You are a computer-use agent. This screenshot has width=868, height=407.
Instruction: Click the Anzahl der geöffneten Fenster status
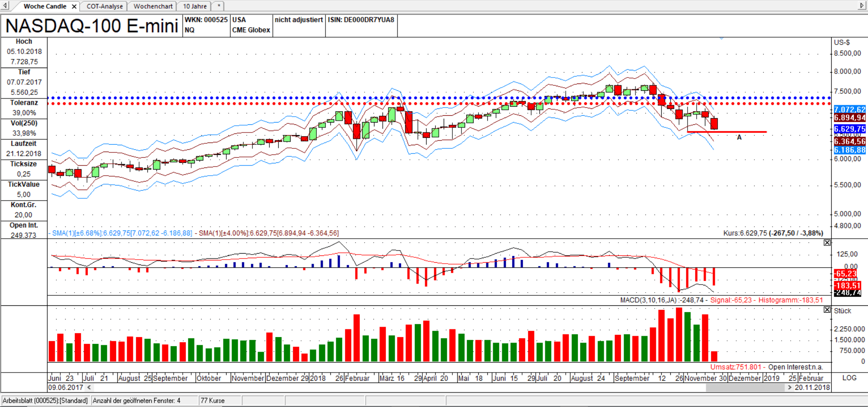(x=136, y=400)
